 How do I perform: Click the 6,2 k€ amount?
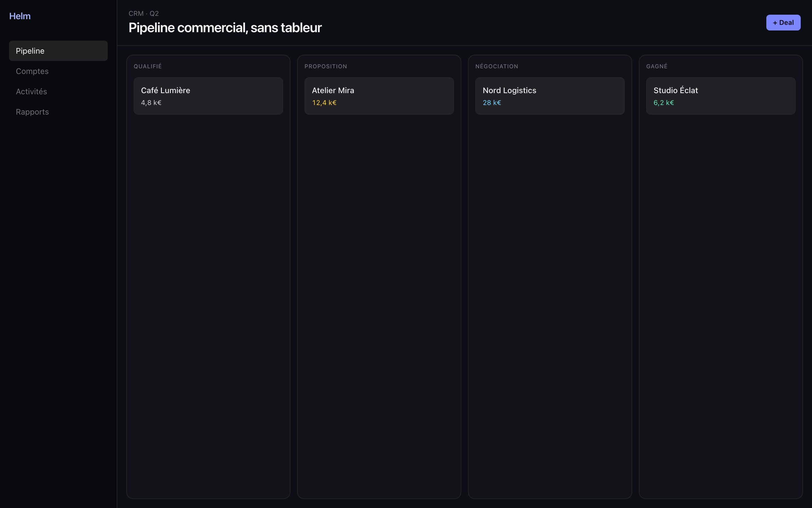[663, 103]
